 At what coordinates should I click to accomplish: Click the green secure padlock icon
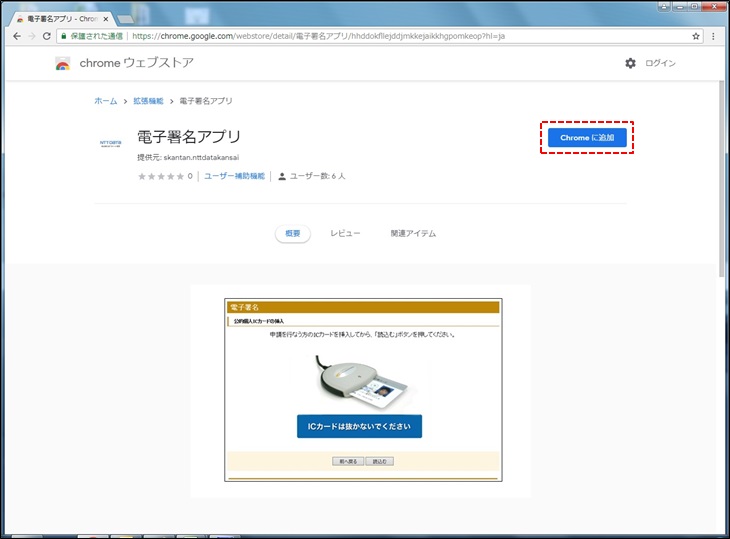[x=64, y=35]
